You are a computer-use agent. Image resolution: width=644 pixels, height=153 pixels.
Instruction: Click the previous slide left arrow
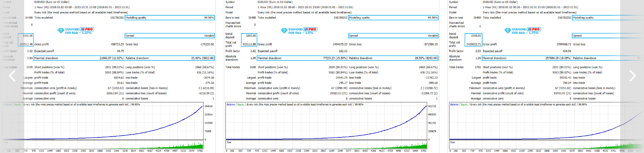click(x=12, y=76)
